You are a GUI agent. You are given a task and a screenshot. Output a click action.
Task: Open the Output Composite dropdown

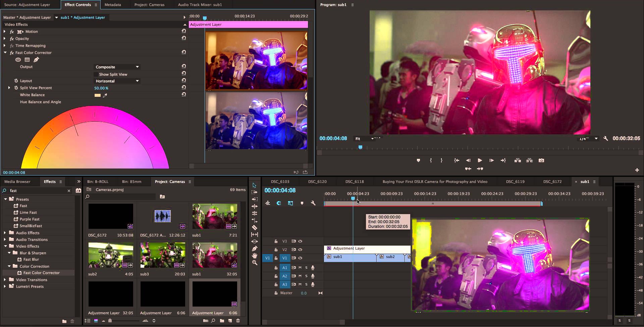pos(117,67)
